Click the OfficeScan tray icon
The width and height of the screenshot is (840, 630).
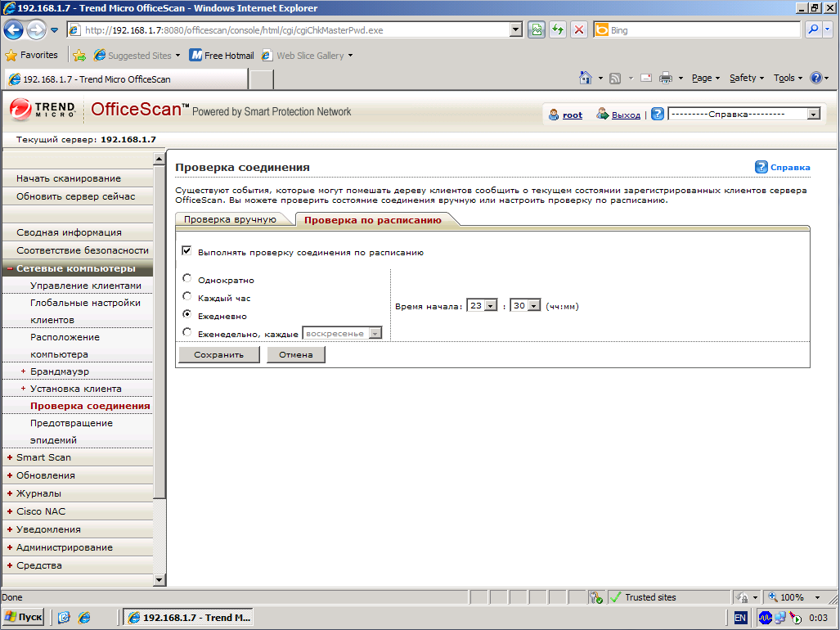(x=765, y=618)
